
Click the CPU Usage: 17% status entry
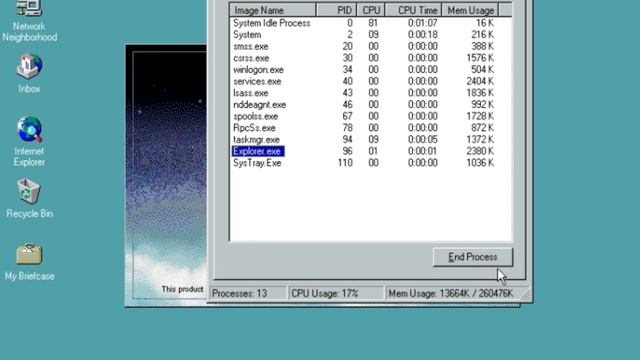point(336,293)
